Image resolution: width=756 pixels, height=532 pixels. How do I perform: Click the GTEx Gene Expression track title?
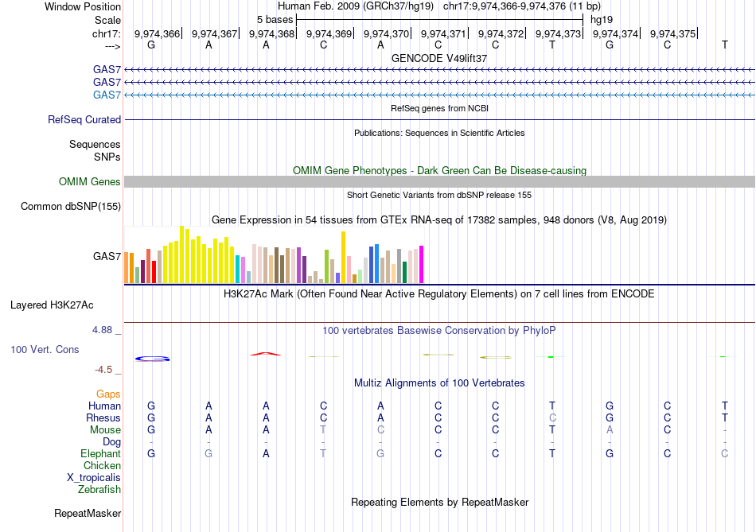tap(439, 220)
